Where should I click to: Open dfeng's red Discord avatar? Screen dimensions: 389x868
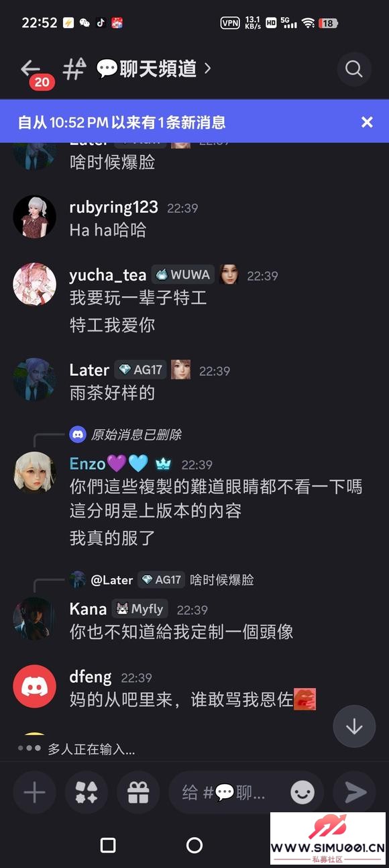35,687
